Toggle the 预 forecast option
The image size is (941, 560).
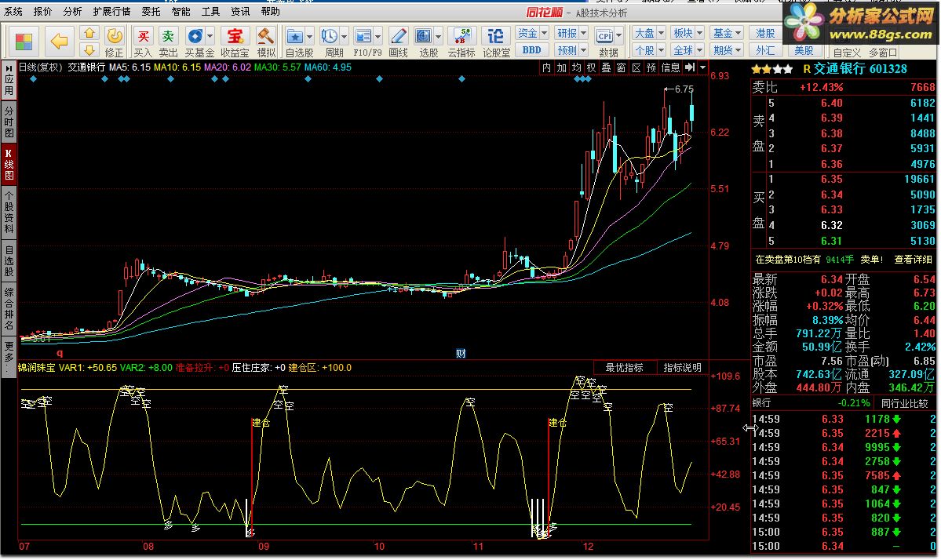[x=651, y=67]
